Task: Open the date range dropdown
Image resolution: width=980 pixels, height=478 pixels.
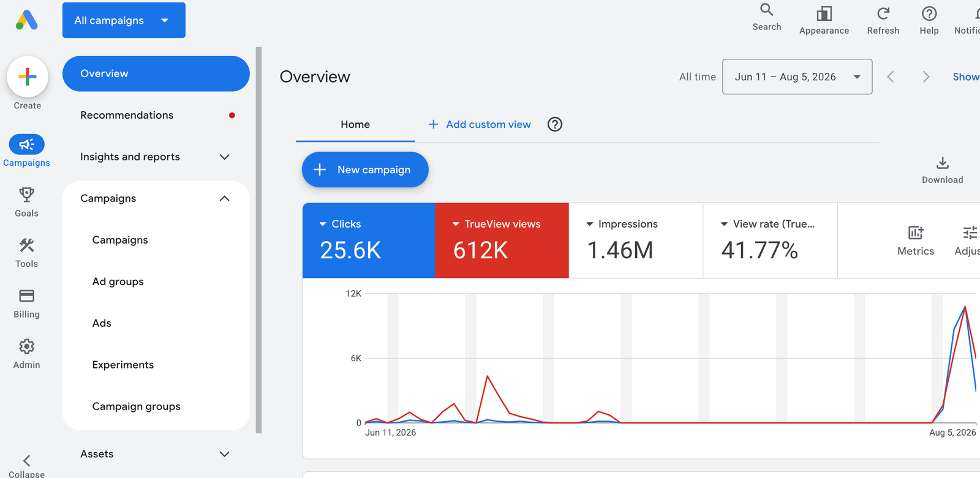Action: point(797,77)
